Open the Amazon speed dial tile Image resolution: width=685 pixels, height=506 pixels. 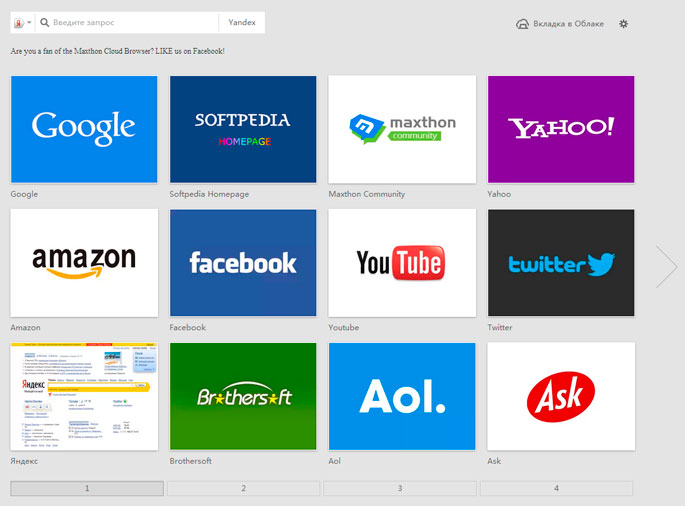pyautogui.click(x=84, y=263)
